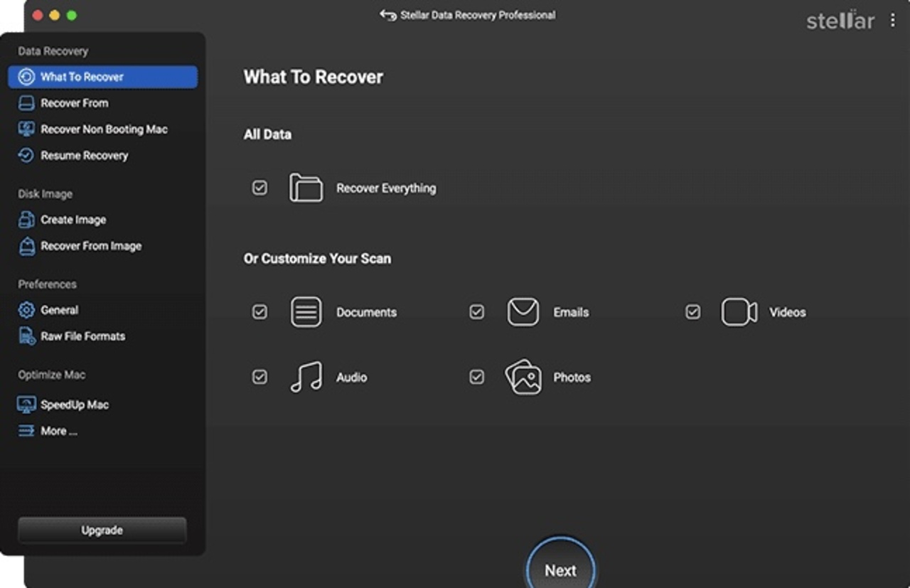Open the three-dot menu near stellar logo

[893, 21]
